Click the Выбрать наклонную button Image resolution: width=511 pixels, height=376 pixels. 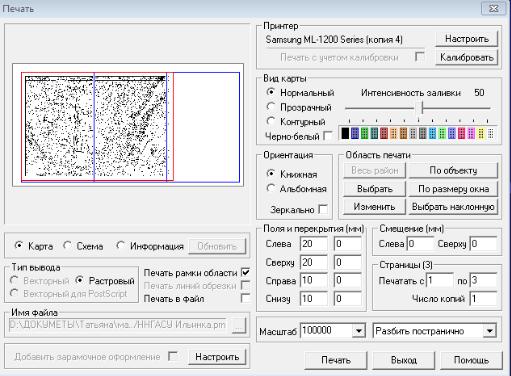coord(453,207)
